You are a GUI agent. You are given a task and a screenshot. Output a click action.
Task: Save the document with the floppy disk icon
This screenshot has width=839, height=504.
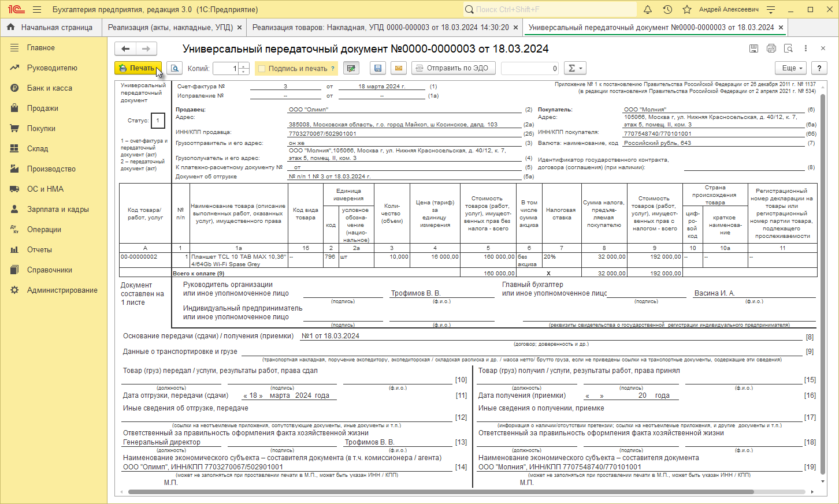[378, 68]
